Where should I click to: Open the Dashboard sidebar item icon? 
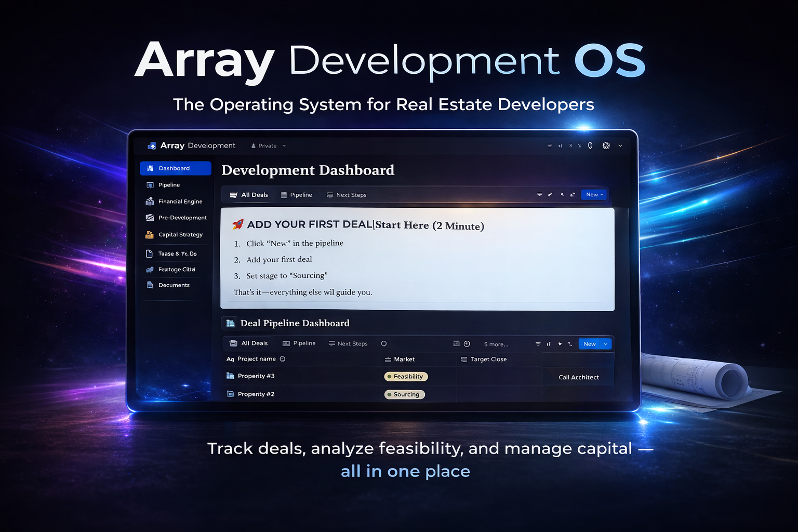tap(150, 168)
